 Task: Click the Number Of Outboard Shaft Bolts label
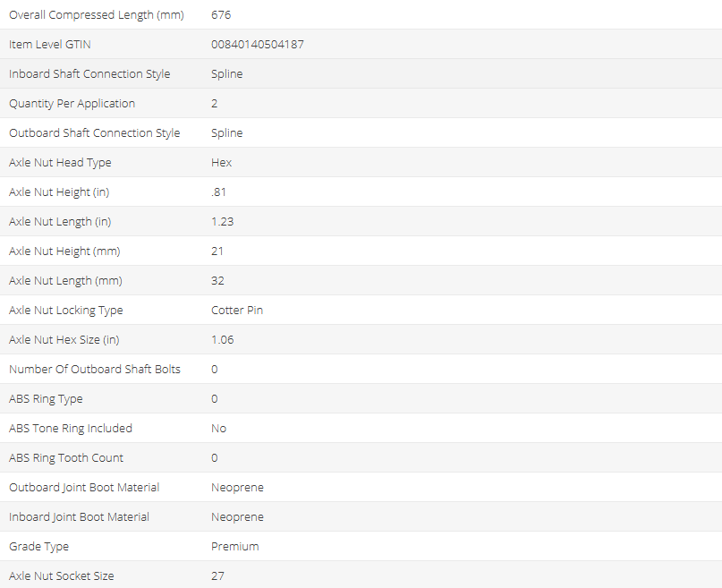(95, 369)
